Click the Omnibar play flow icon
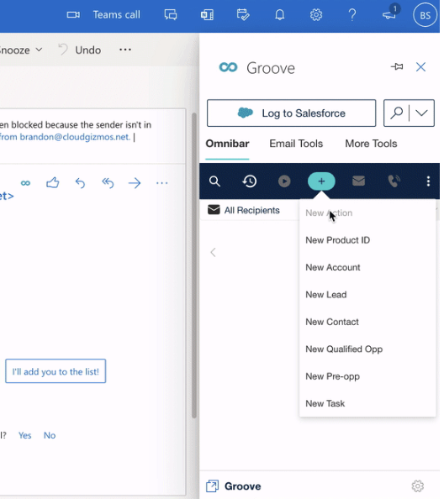The height and width of the screenshot is (504, 444). coord(284,181)
